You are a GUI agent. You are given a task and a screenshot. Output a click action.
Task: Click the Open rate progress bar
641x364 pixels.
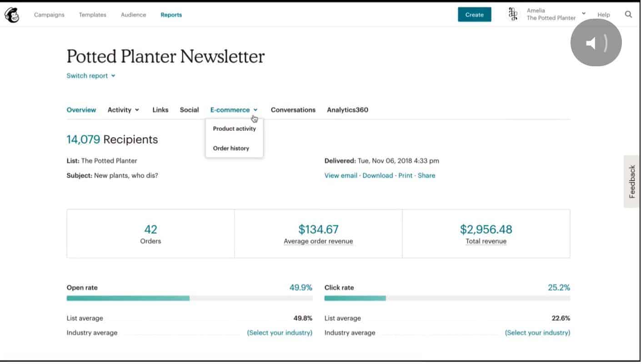coord(189,298)
